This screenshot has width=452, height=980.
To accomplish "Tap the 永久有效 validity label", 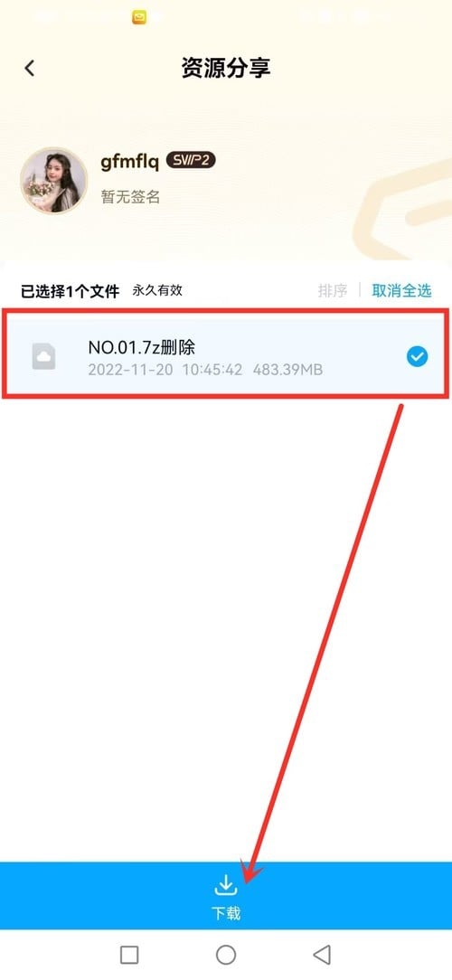I will 157,290.
